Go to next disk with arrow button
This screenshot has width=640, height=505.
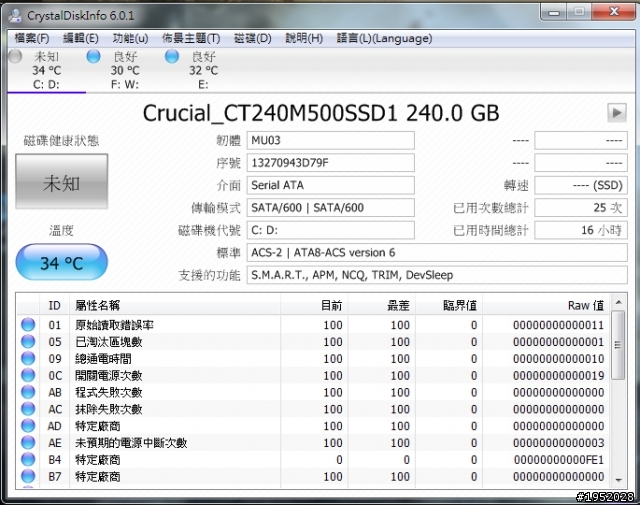[617, 113]
